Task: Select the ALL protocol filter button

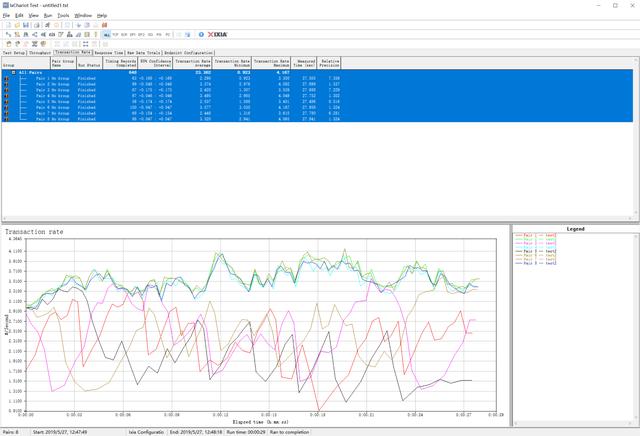Action: tap(107, 34)
